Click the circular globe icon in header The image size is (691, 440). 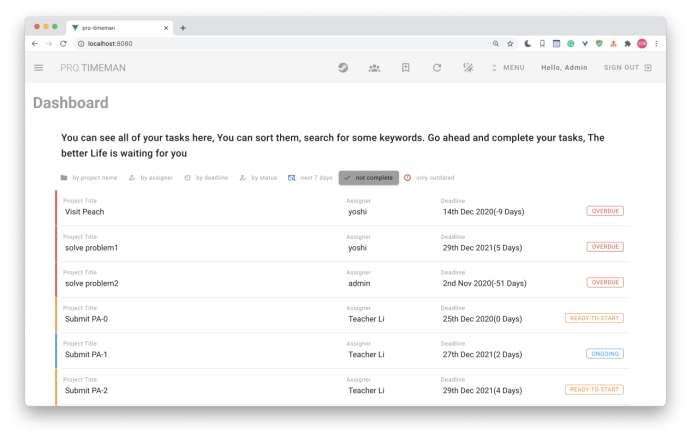tap(343, 68)
